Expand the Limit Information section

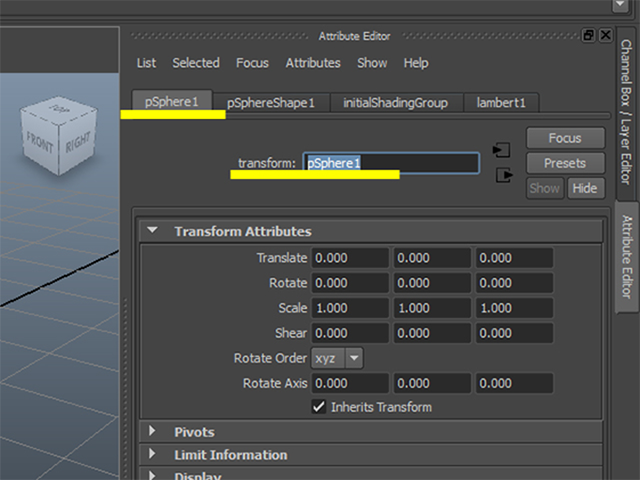click(152, 453)
